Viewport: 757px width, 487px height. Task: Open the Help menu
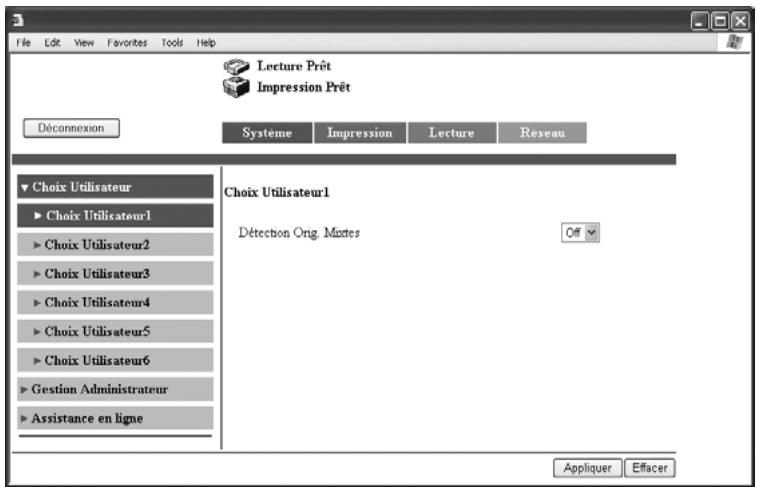point(206,42)
